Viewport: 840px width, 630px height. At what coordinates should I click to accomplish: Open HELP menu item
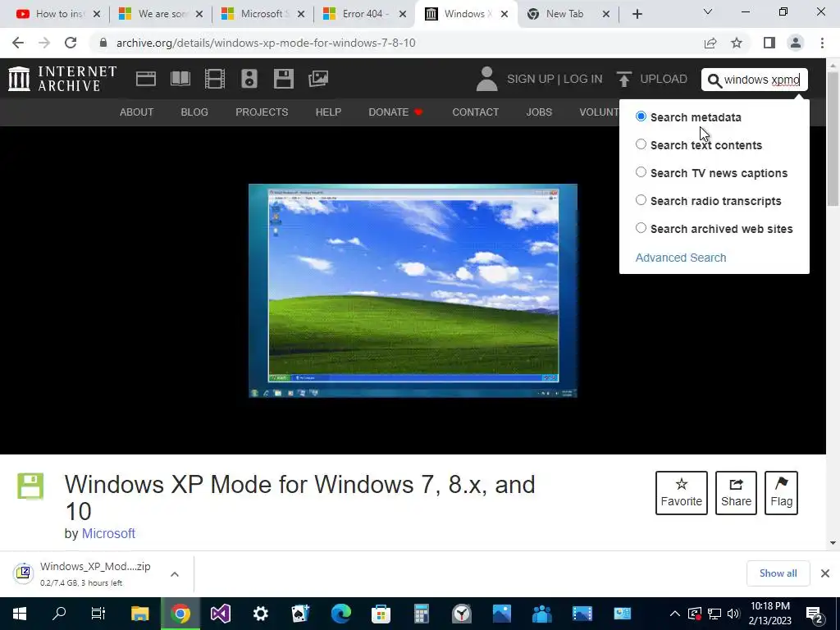tap(328, 112)
